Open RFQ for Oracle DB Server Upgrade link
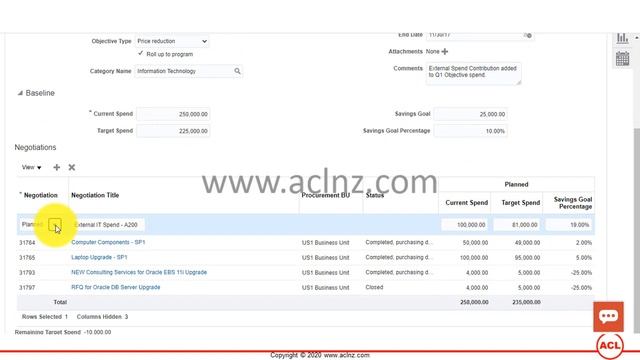Viewport: 640px width, 360px height. (x=116, y=287)
